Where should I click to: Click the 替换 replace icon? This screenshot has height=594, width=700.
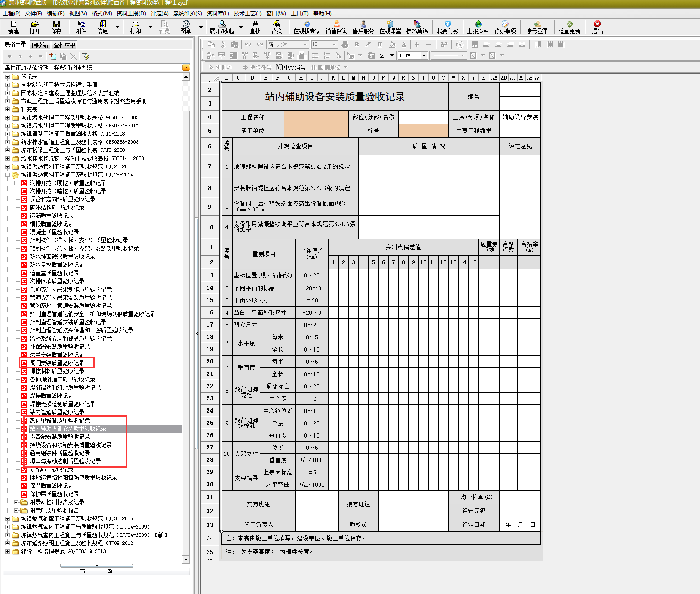(276, 27)
